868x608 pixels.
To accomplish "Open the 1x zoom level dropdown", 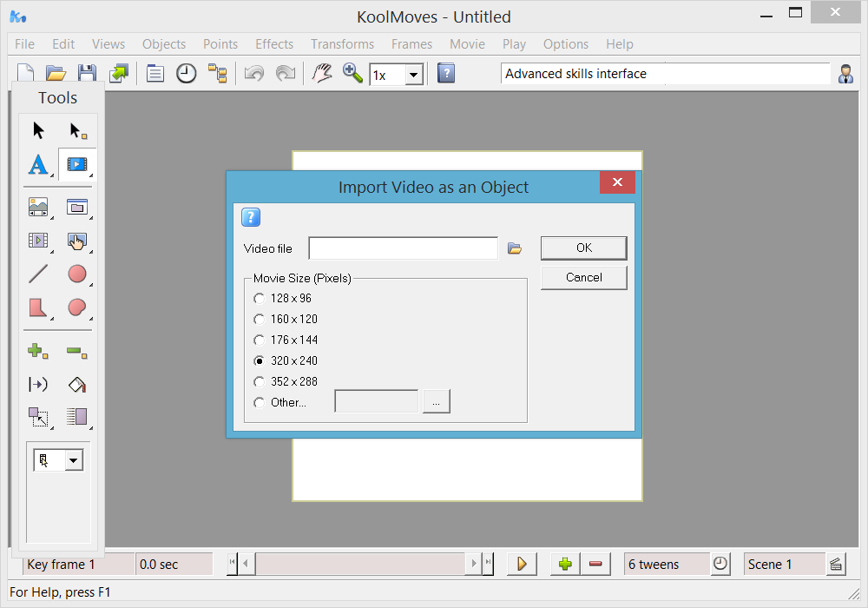I will pyautogui.click(x=413, y=74).
